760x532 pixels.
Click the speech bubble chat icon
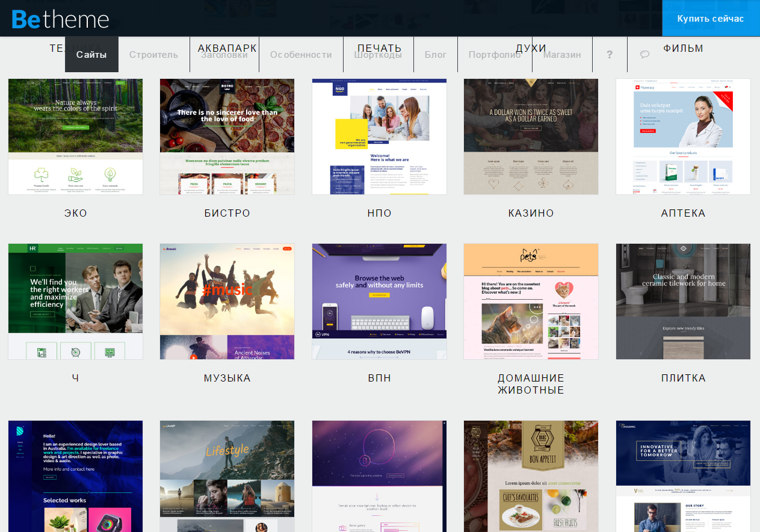(x=644, y=55)
